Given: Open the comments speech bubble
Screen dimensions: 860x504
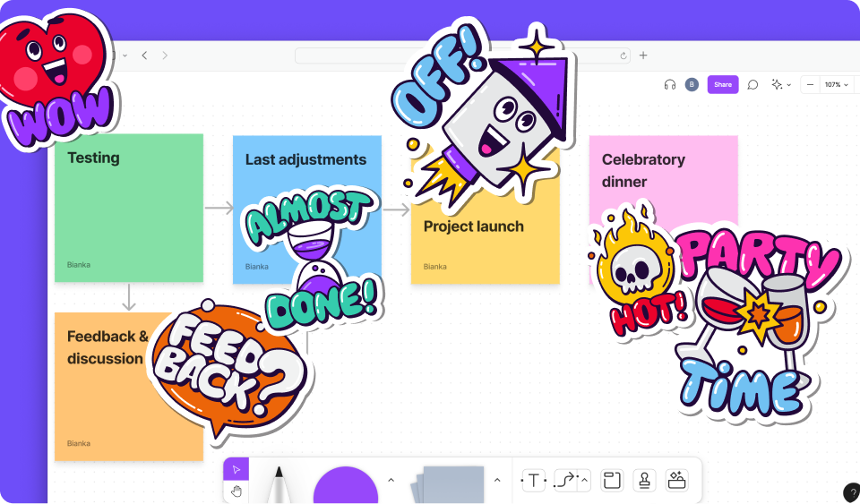Looking at the screenshot, I should click(x=752, y=85).
